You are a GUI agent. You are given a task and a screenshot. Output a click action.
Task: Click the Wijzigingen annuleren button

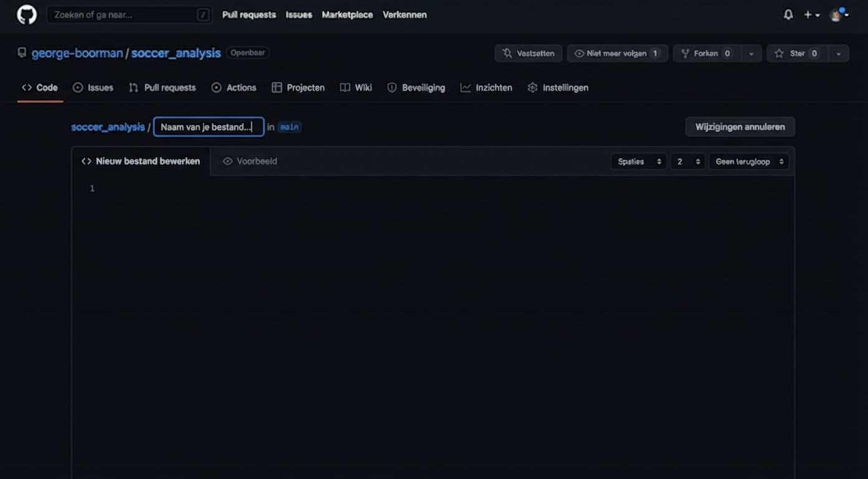click(740, 127)
